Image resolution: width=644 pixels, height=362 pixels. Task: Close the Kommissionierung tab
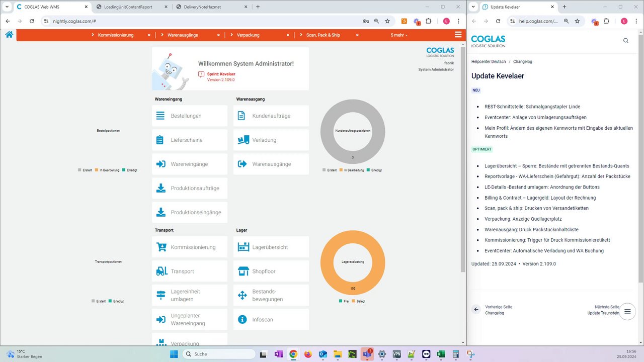pyautogui.click(x=149, y=35)
